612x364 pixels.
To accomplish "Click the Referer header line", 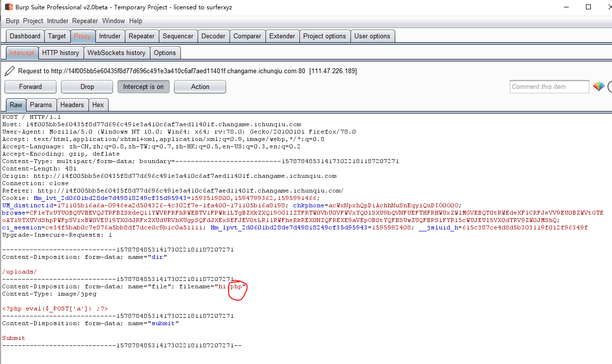I will [173, 191].
